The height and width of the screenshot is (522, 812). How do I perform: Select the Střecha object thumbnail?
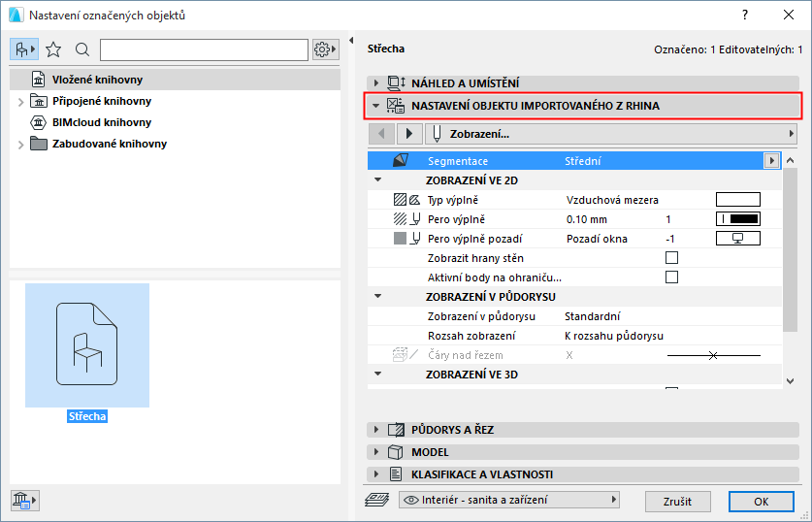(x=87, y=344)
